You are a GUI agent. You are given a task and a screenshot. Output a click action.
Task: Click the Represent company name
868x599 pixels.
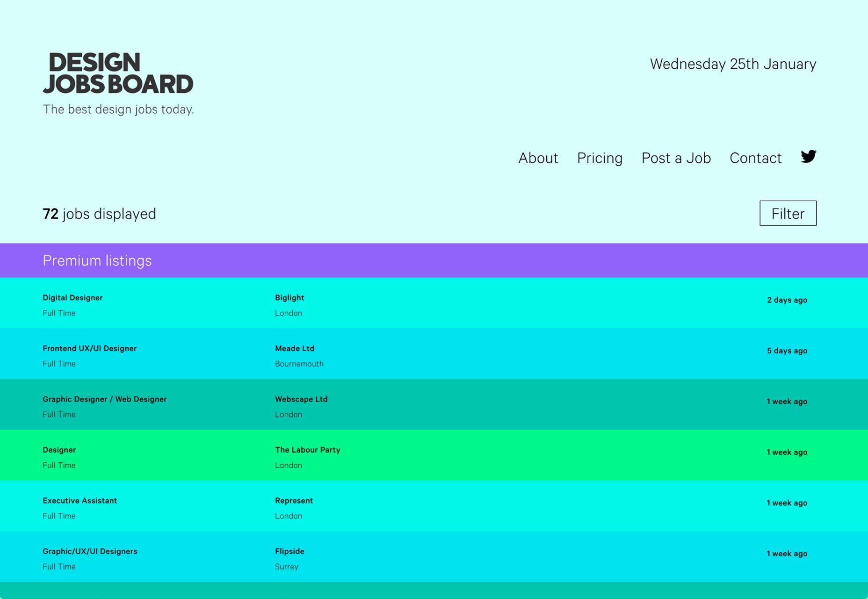point(294,500)
